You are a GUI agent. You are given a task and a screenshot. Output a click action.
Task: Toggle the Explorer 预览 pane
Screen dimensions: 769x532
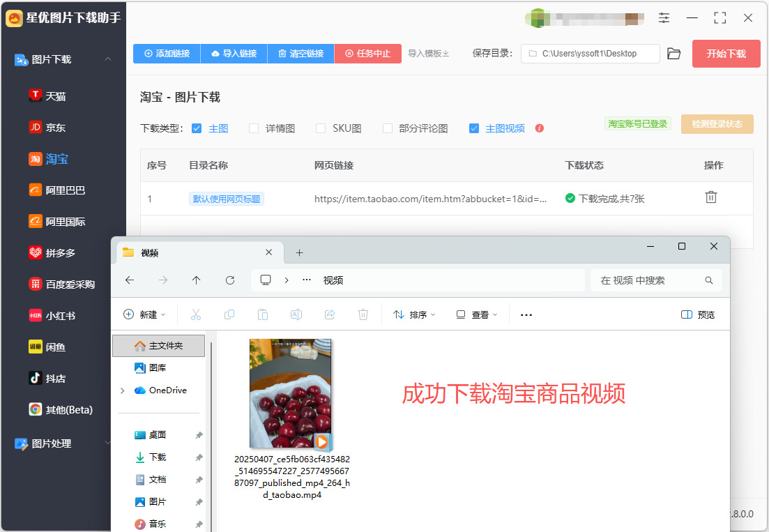(698, 314)
